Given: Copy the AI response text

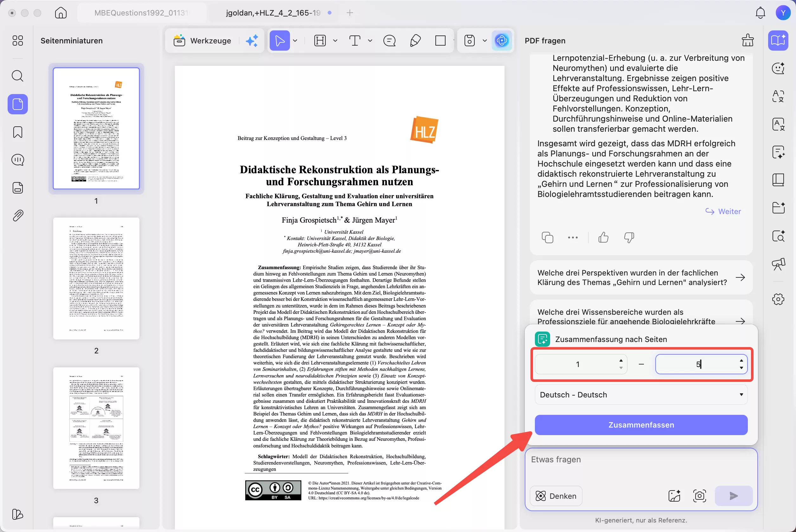Looking at the screenshot, I should coord(547,237).
